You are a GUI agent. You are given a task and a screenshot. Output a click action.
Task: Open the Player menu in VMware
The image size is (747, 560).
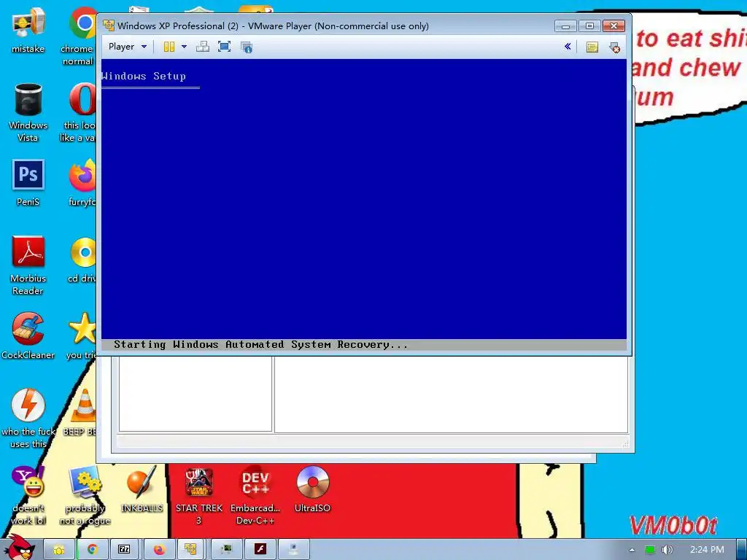click(x=127, y=47)
